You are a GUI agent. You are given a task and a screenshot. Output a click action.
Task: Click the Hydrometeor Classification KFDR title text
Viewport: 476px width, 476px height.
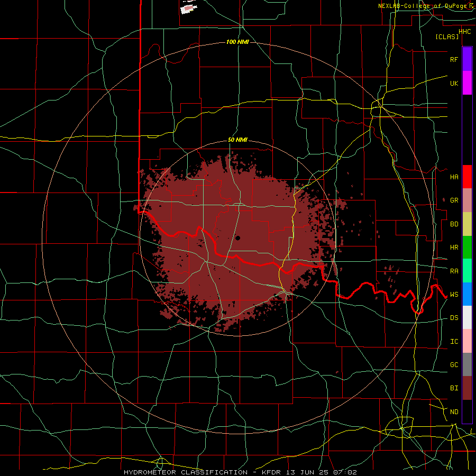click(240, 472)
